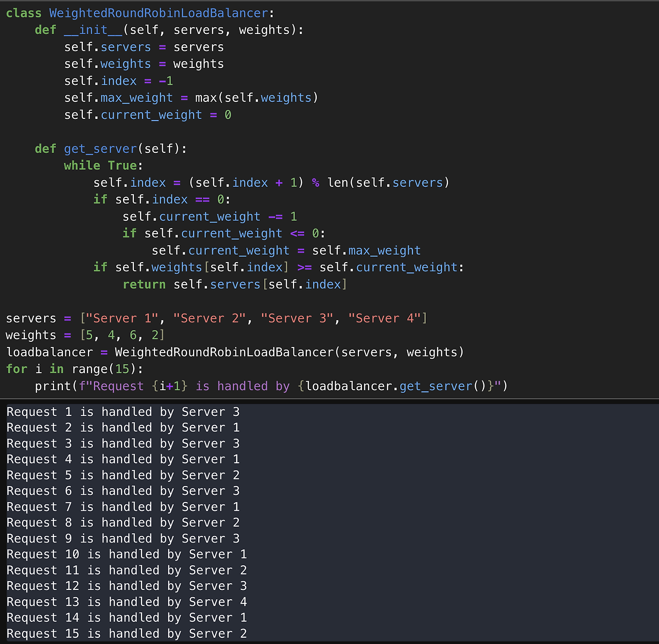Click the 'if self.current_weight <= 0:' line
The width and height of the screenshot is (659, 644).
(x=224, y=234)
